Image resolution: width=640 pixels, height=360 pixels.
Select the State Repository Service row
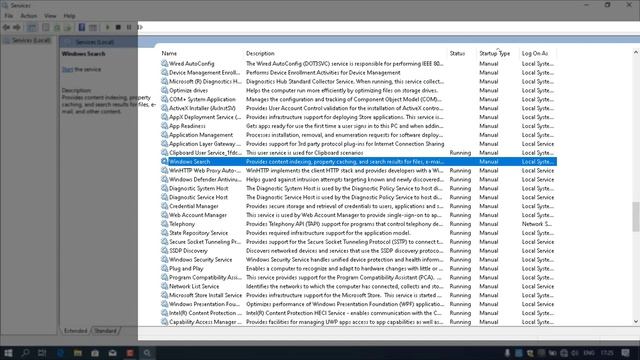(x=358, y=233)
